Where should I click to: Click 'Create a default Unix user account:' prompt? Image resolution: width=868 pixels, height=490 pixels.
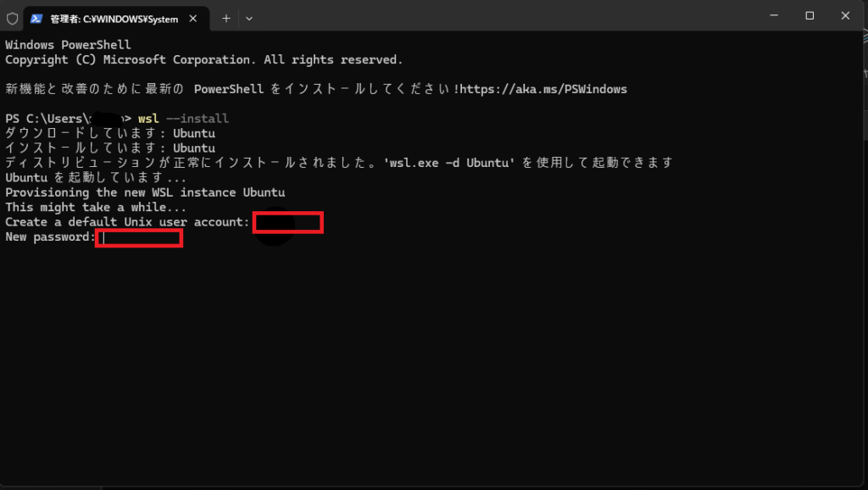click(127, 222)
